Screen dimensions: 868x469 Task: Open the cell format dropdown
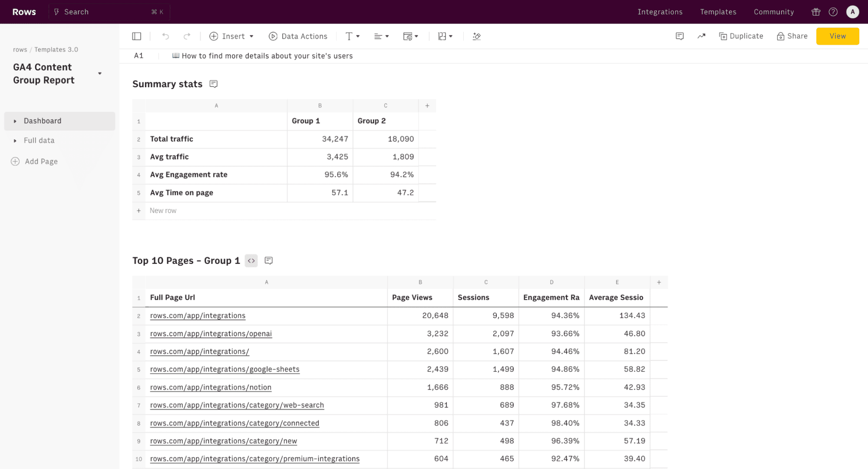coord(410,36)
